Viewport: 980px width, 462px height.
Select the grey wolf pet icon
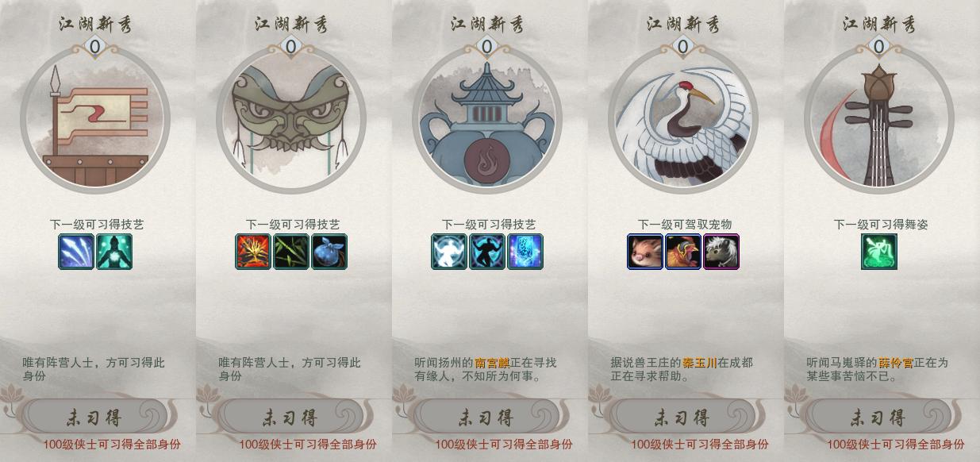click(721, 252)
